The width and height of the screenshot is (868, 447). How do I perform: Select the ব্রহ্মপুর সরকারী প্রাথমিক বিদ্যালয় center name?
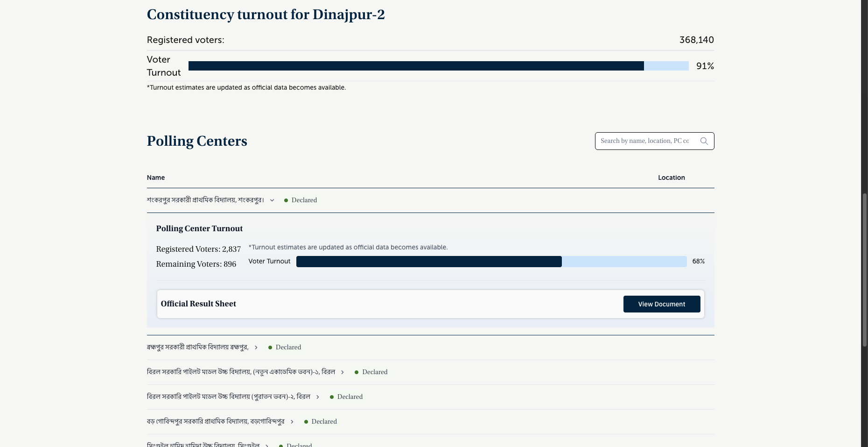coord(197,347)
